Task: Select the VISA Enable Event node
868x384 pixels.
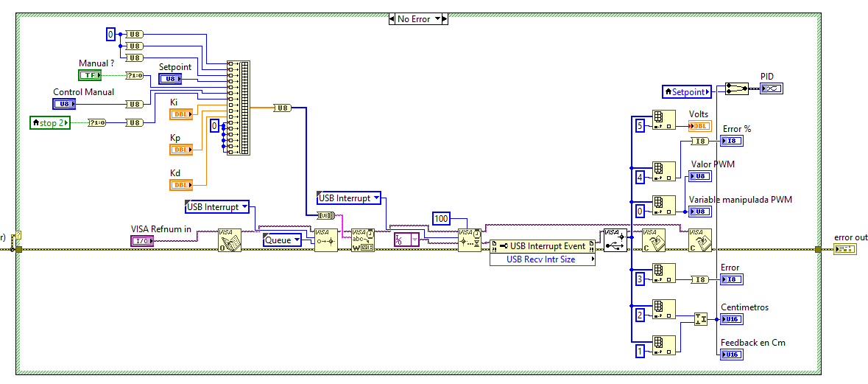Action: [x=326, y=240]
